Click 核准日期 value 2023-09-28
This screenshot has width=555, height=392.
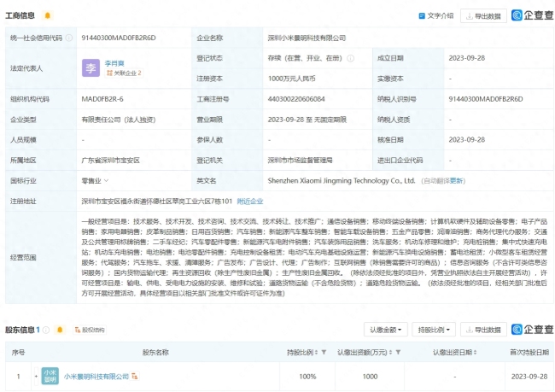point(467,140)
